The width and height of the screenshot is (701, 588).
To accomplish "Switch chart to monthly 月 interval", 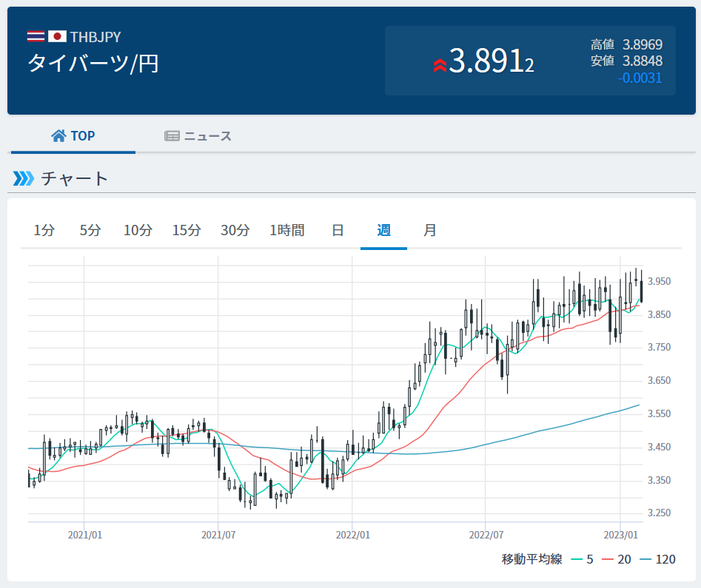I will 429,230.
